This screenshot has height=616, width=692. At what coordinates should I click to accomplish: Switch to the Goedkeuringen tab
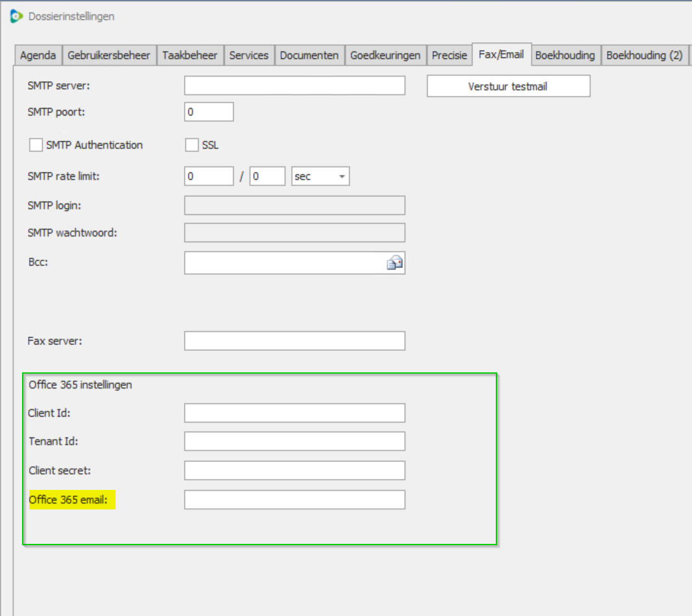(385, 55)
